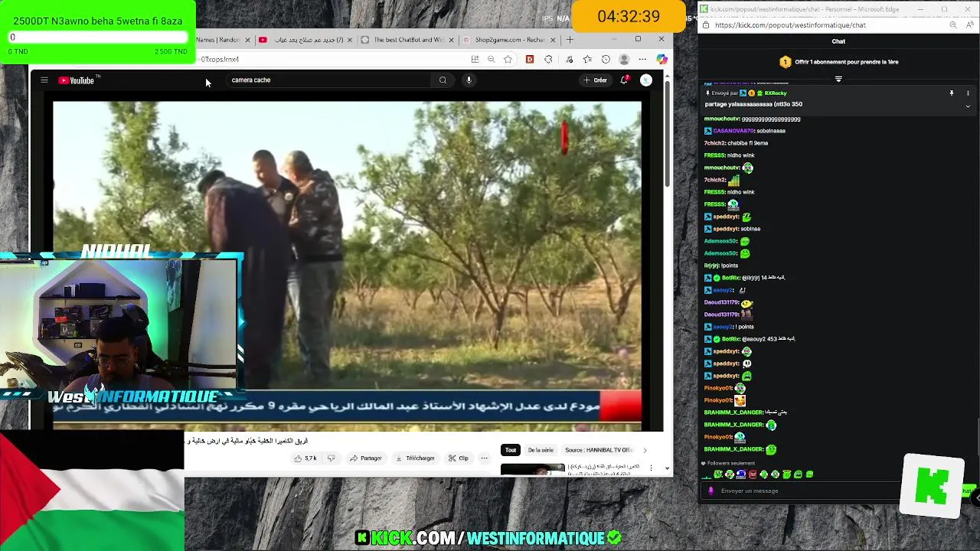Screen dimensions: 980x551
Task: Expand the pinned message chevron
Action: pyautogui.click(x=968, y=106)
